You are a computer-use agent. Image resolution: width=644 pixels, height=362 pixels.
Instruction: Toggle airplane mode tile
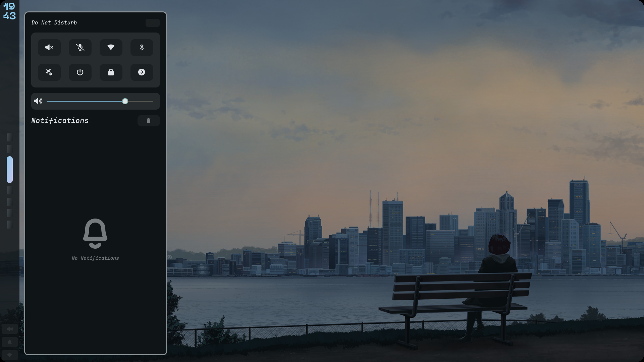(x=49, y=72)
